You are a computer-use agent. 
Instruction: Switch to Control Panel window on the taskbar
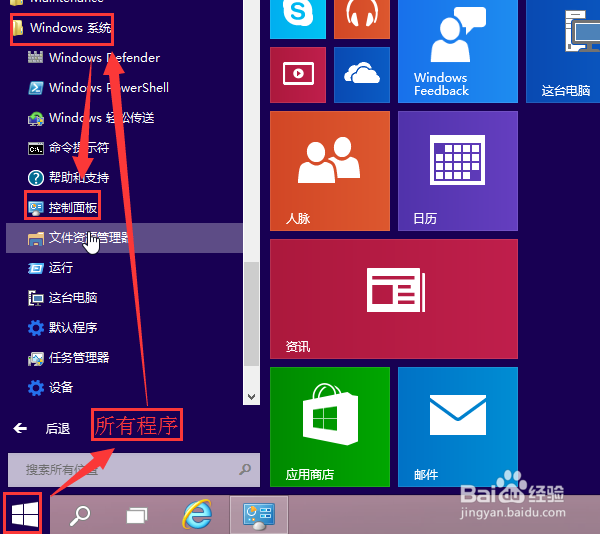[259, 515]
